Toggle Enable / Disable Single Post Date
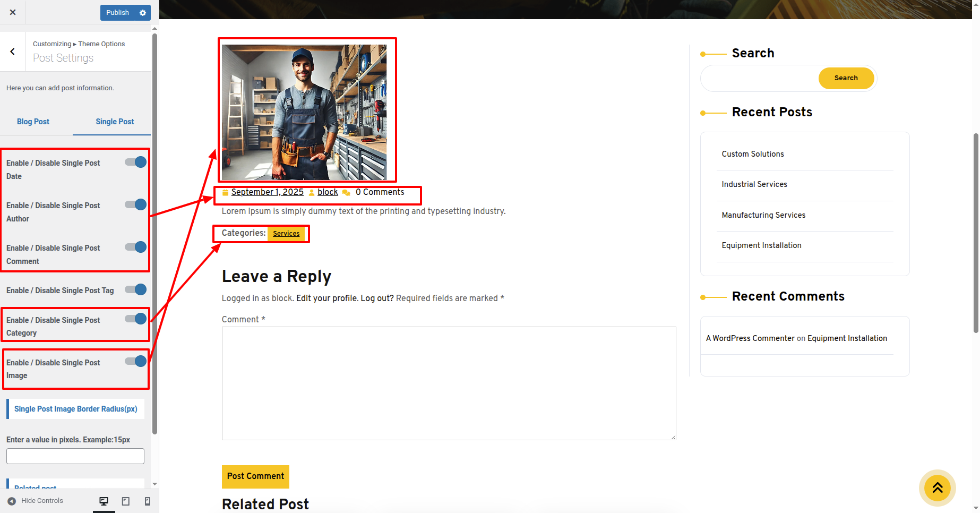The image size is (980, 513). [136, 163]
